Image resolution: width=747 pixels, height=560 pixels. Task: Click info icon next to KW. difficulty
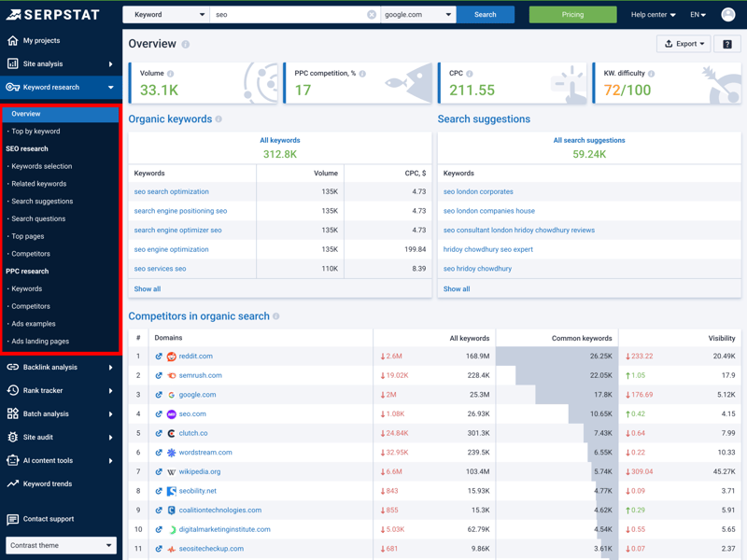652,74
